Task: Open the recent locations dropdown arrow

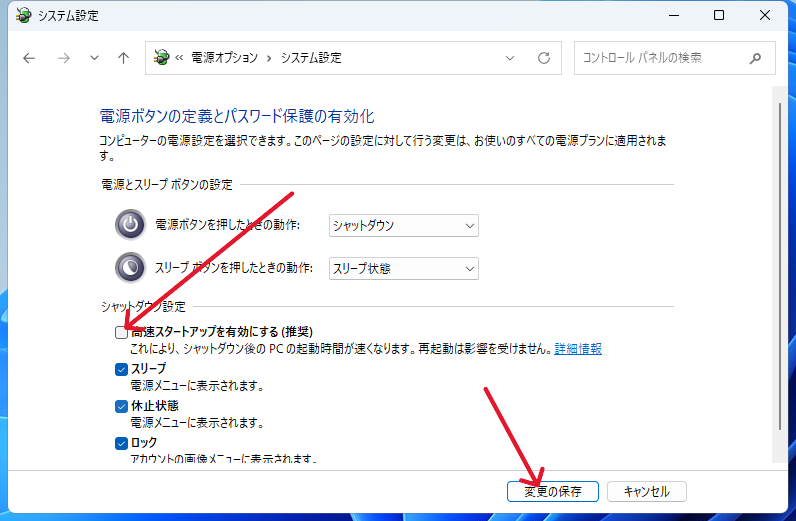Action: [94, 58]
